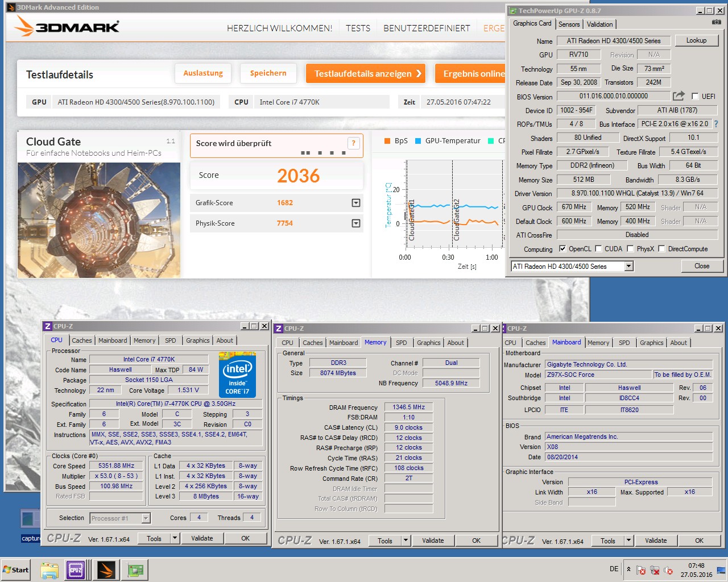Open Tools dropdown arrow in CPU-Z Mainboard window

pos(628,540)
